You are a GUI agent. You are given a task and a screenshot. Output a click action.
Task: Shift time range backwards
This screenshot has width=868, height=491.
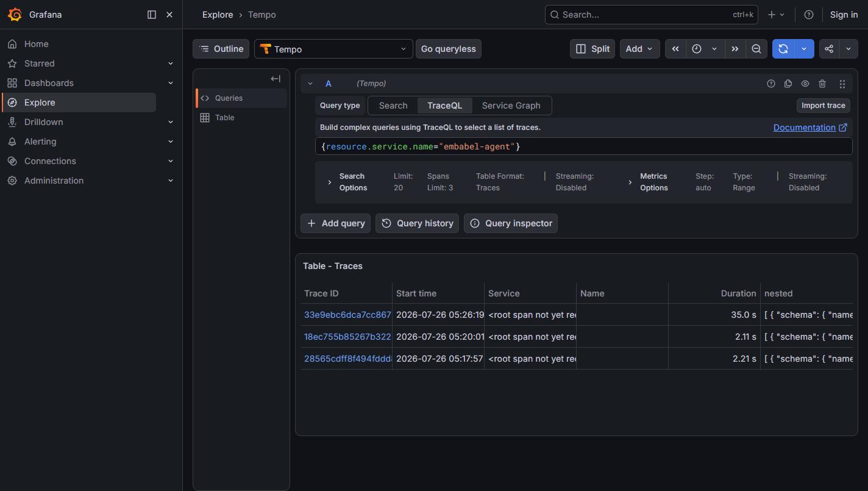(675, 49)
